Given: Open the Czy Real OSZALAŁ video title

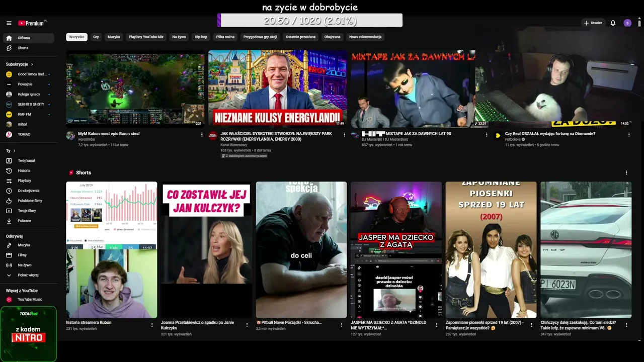Looking at the screenshot, I should (x=550, y=134).
